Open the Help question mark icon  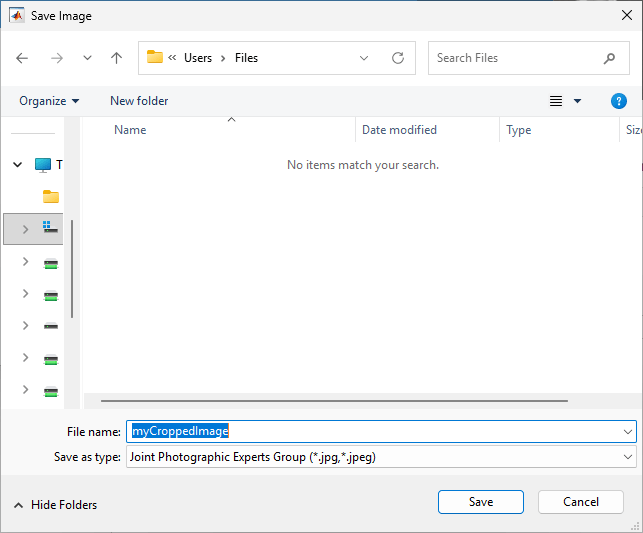click(x=619, y=101)
